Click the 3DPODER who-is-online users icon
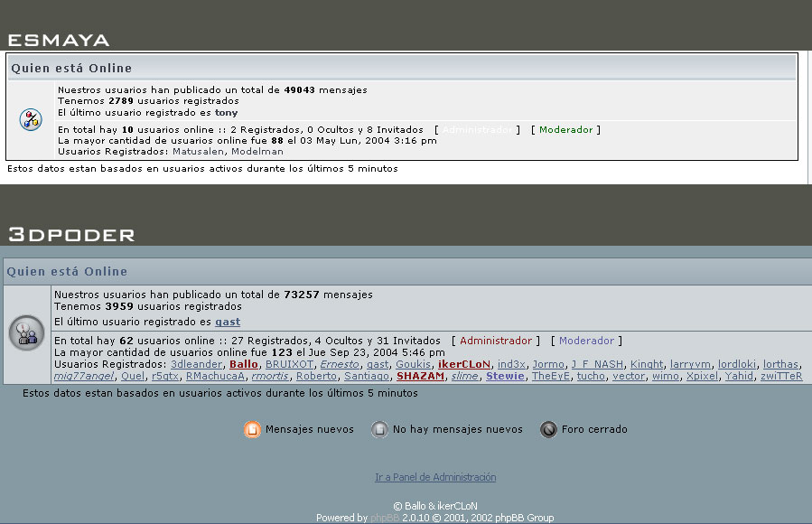812x524 pixels. point(27,333)
